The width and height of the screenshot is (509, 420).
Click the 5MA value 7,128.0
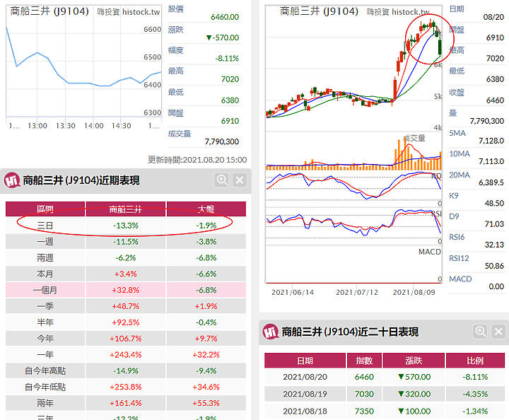491,141
